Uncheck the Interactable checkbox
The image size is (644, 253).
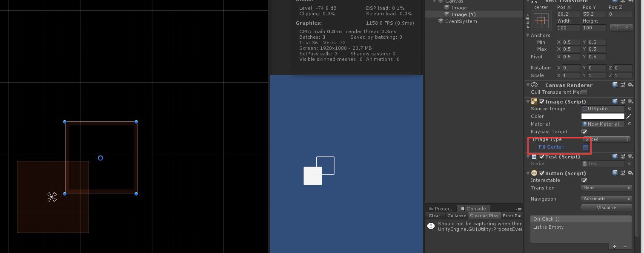pos(584,180)
